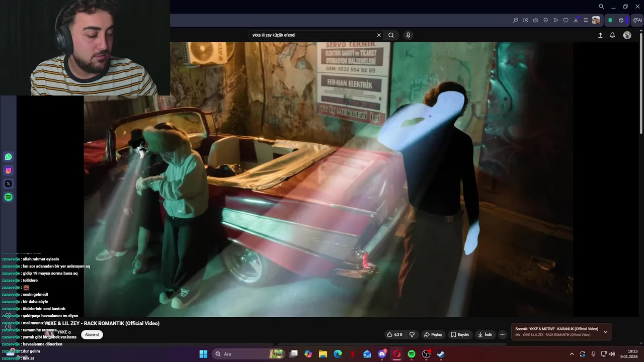Click the tray sync/update icon

[583, 354]
